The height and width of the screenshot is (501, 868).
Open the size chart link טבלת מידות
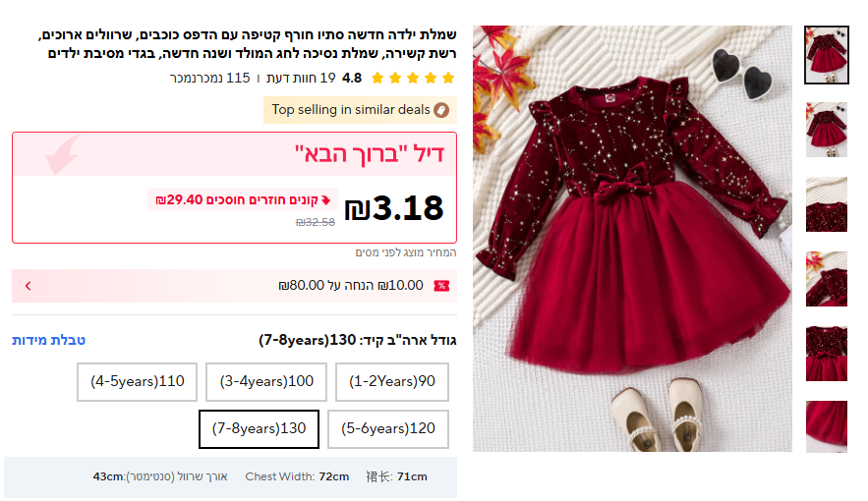click(49, 340)
